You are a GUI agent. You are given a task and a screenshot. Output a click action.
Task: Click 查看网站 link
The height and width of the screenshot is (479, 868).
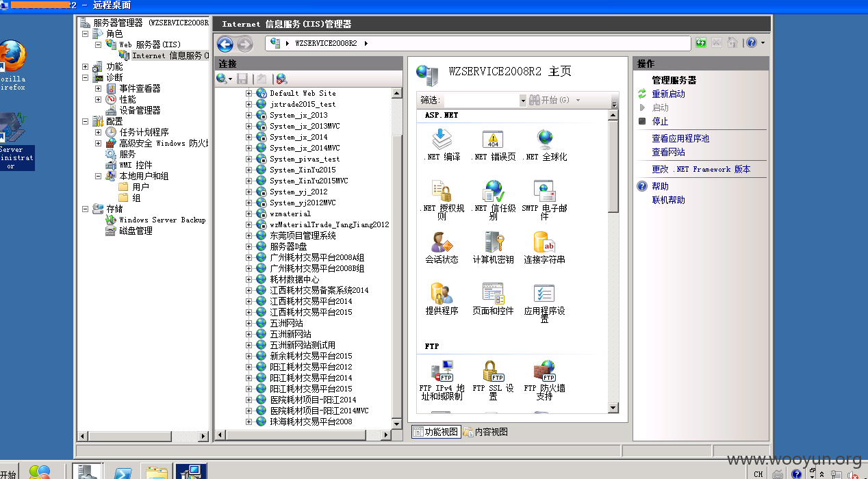(x=668, y=152)
